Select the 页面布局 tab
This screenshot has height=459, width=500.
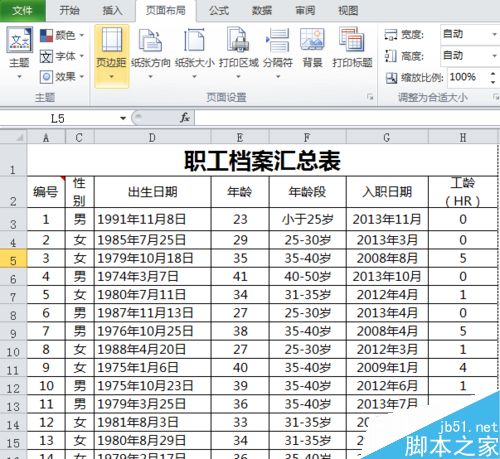(x=166, y=11)
